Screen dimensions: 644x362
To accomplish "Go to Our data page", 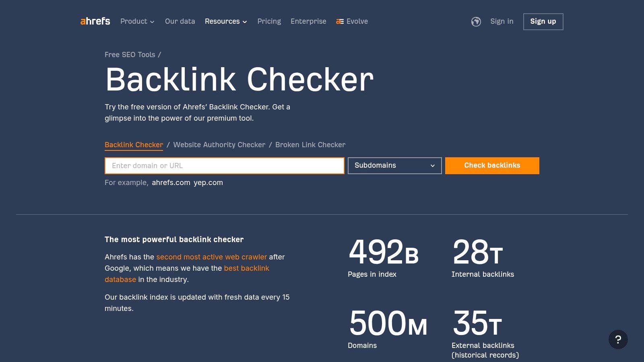I will (180, 21).
